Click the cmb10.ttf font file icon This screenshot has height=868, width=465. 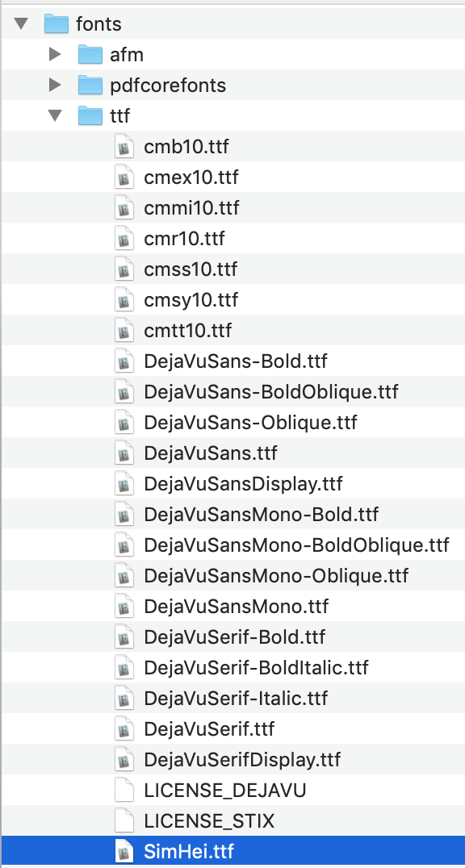click(124, 147)
